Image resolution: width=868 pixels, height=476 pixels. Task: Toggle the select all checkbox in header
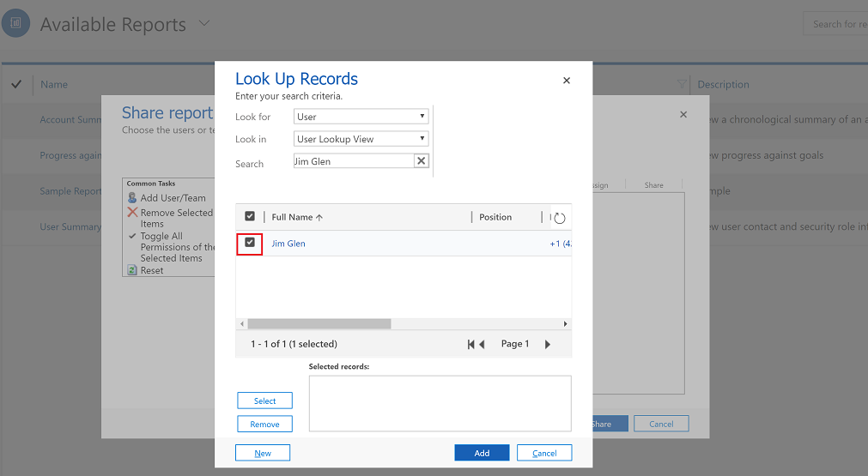(250, 217)
